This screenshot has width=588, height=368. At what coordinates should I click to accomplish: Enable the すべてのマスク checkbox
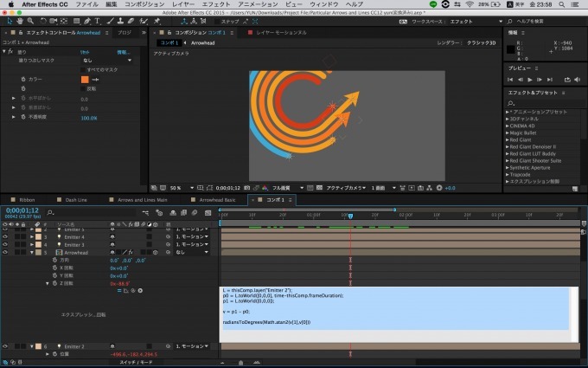pos(83,68)
